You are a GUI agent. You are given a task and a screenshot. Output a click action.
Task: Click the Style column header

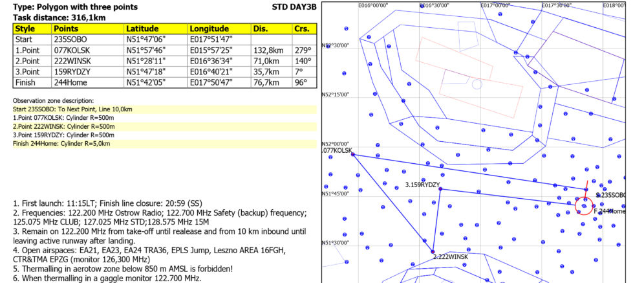coord(25,29)
